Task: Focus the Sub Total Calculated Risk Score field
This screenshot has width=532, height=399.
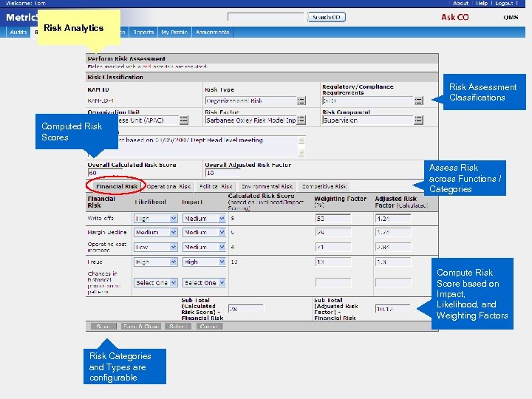Action: tap(245, 309)
